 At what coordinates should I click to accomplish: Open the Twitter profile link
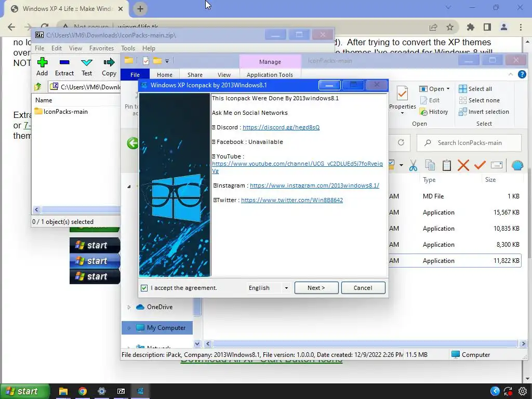coord(292,200)
